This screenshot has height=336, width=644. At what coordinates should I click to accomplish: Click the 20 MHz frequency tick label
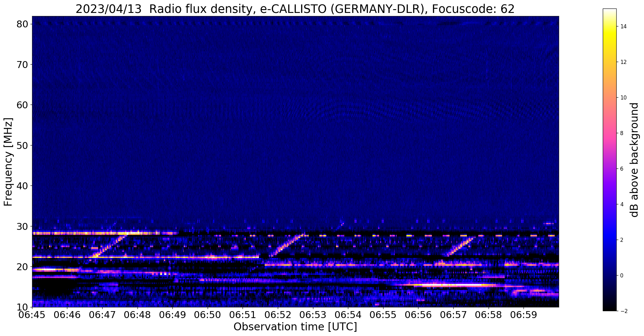pyautogui.click(x=23, y=267)
